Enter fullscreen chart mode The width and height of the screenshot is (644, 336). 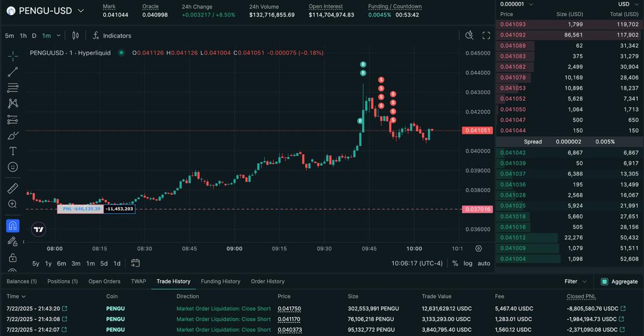[486, 35]
